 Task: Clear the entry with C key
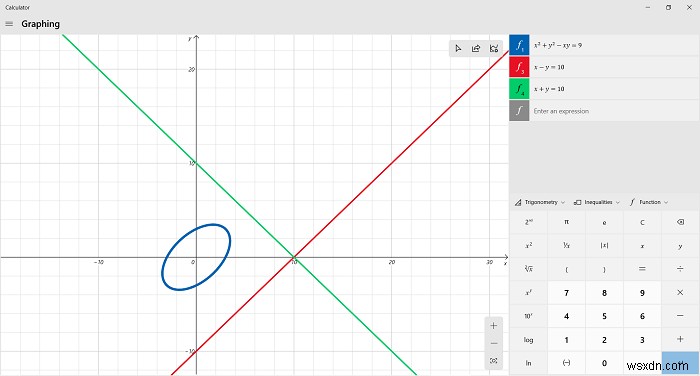[x=642, y=222]
